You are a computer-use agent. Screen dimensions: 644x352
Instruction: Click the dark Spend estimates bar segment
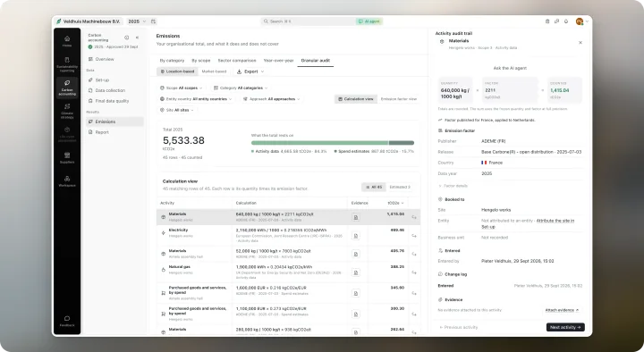click(x=402, y=143)
